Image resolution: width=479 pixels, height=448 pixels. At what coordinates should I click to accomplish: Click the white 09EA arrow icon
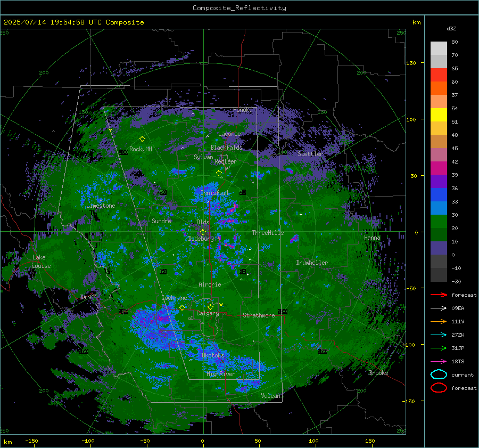439,308
